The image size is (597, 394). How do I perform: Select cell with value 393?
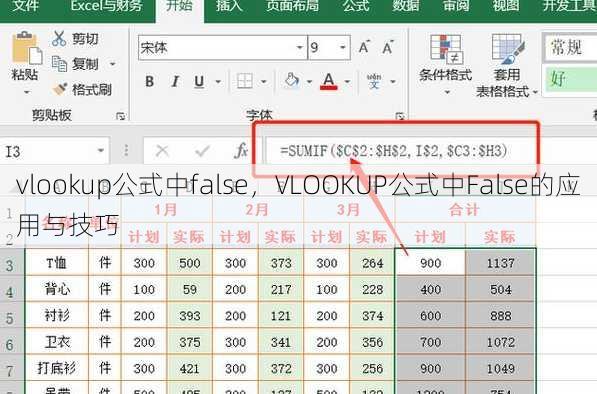(189, 316)
